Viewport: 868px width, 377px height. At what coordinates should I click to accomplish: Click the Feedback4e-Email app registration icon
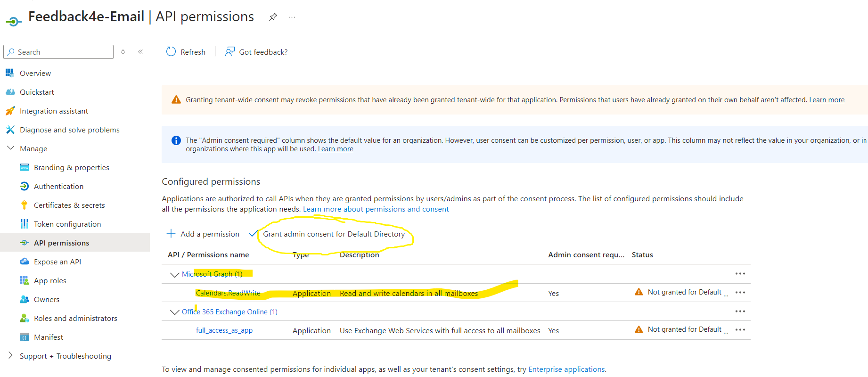(x=14, y=21)
